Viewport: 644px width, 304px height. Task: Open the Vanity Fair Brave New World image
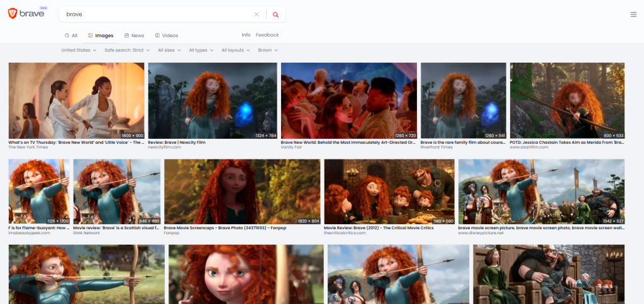[348, 100]
